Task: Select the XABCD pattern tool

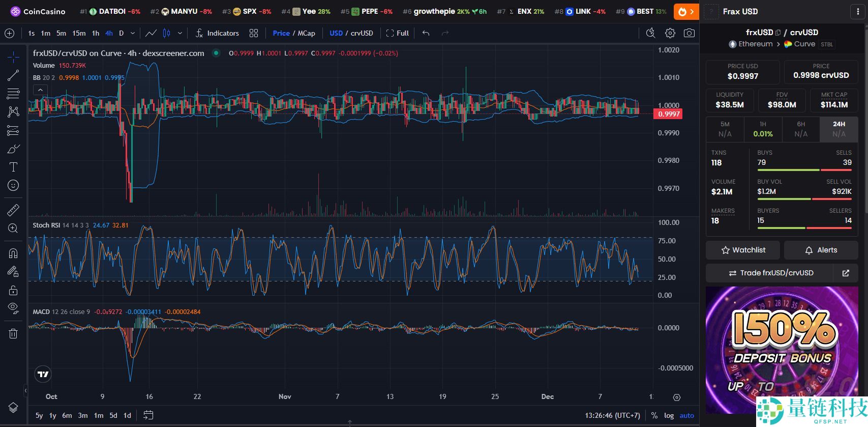Action: pyautogui.click(x=13, y=112)
